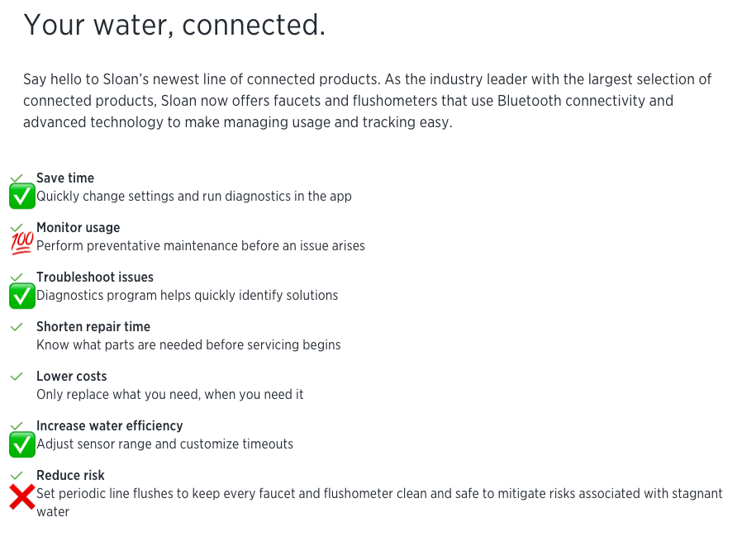Viewport: 742px width, 560px height.
Task: Click small checkmark above the red X
Action: (x=17, y=476)
